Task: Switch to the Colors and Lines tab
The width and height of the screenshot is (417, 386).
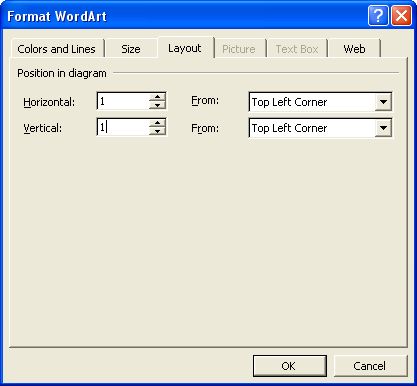Action: [57, 49]
